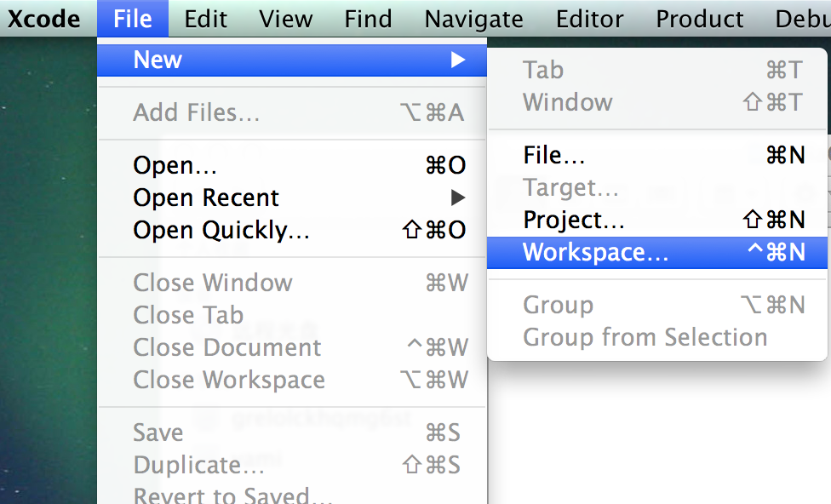Open the Product menu
The height and width of the screenshot is (504, 831).
coord(700,19)
